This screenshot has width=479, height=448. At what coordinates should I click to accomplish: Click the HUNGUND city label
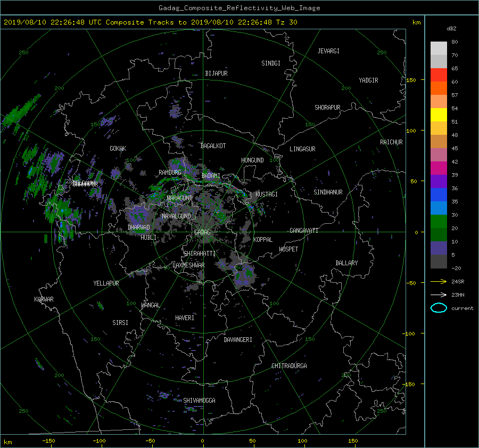[252, 160]
